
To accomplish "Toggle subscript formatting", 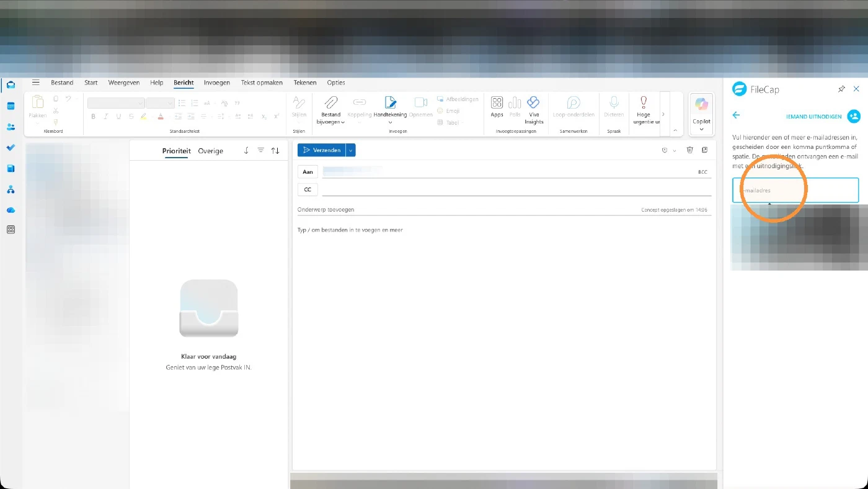I will point(263,116).
